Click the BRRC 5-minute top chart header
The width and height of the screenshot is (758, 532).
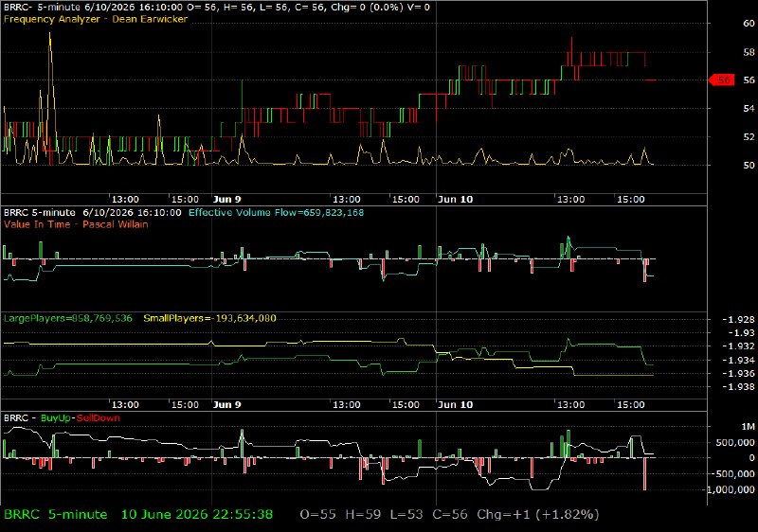tap(217, 8)
